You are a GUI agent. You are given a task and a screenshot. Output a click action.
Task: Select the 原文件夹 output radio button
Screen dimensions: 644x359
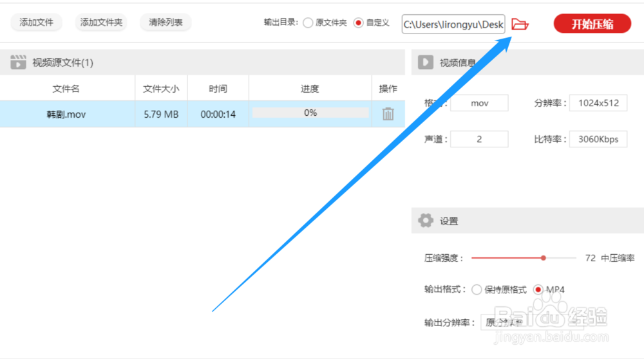(308, 23)
